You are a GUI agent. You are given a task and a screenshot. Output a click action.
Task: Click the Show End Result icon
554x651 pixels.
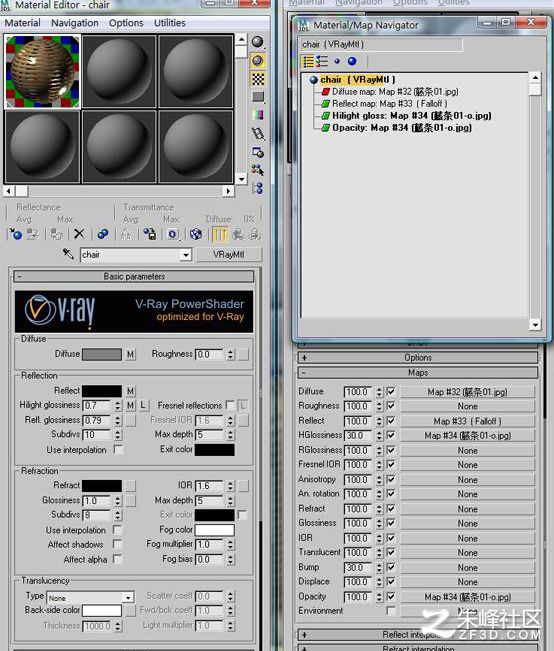click(220, 234)
